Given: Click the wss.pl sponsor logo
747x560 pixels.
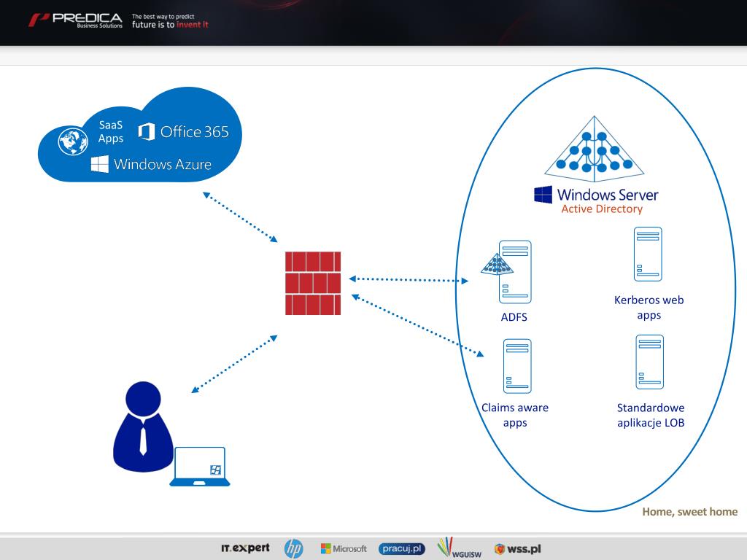Looking at the screenshot, I should (517, 548).
